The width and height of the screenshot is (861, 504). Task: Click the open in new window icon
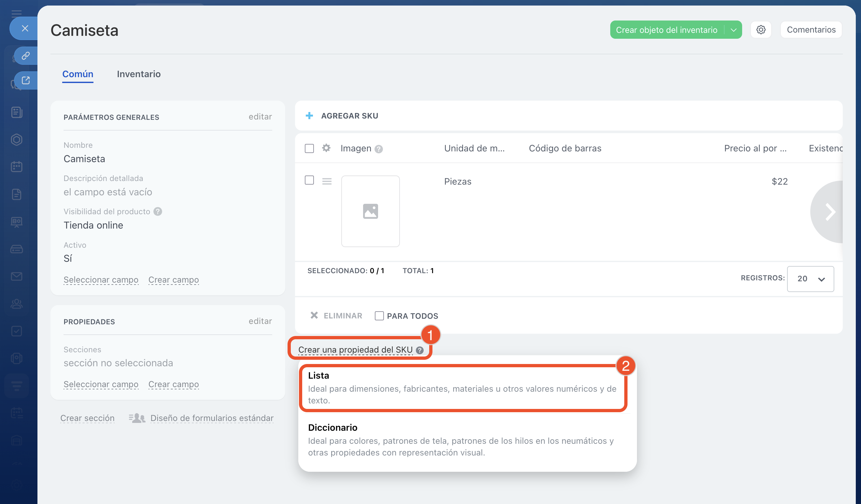click(26, 80)
